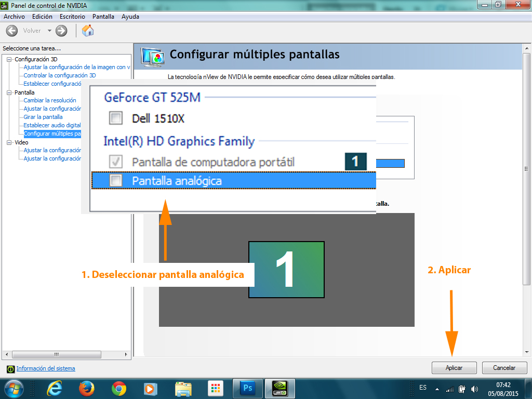Click the task tree scroll right arrow
Viewport: 532px width, 399px height.
[x=126, y=354]
